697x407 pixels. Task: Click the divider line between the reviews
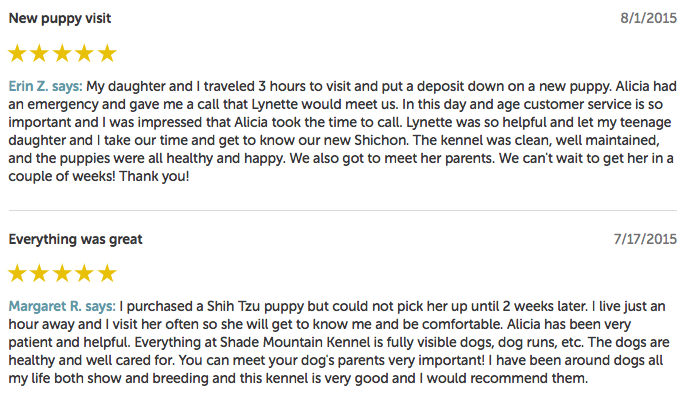coord(343,210)
